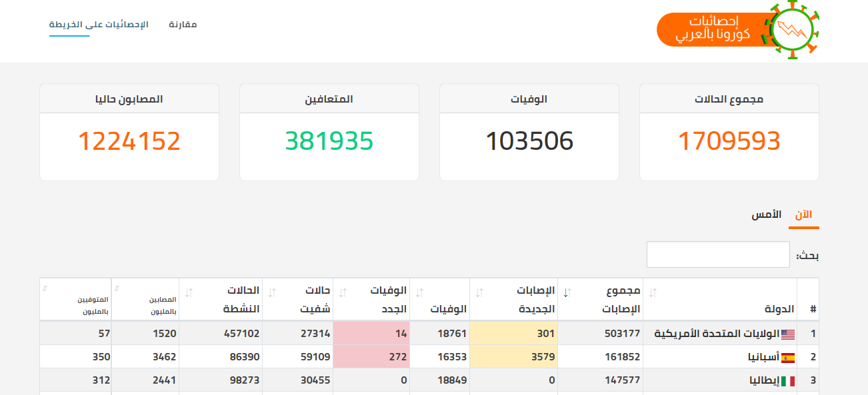The image size is (868, 395).
Task: Click the recovered value 381935
Action: pos(329,141)
